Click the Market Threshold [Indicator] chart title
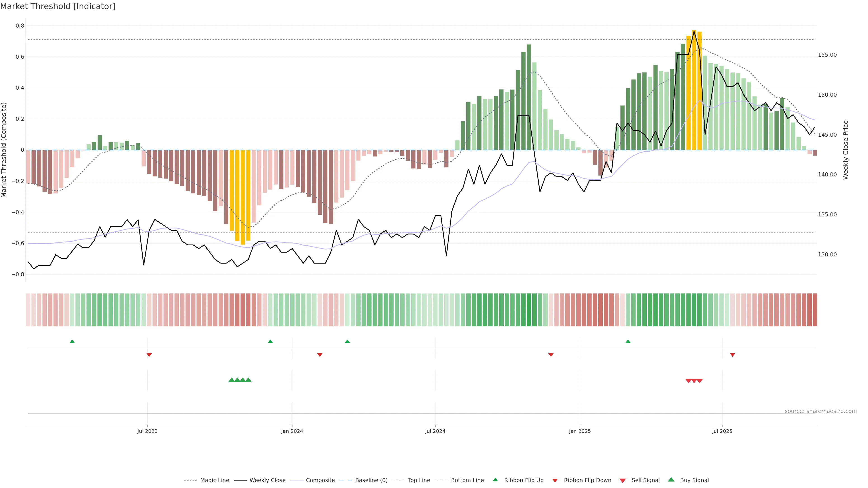Screen dimensions: 868x488 pyautogui.click(x=58, y=6)
